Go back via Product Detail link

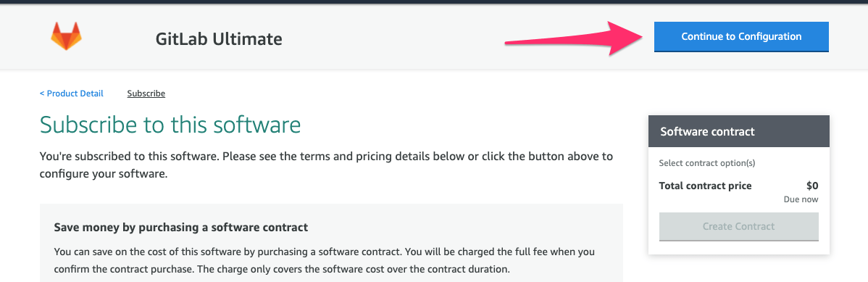[72, 93]
